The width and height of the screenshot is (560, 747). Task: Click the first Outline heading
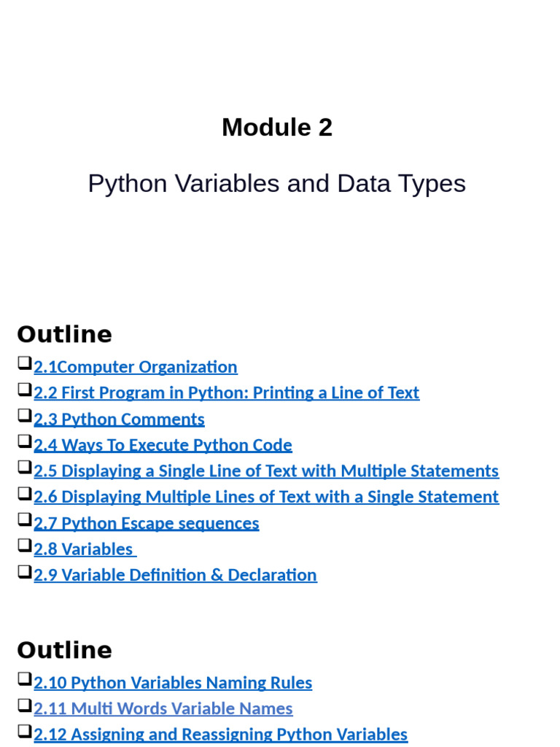click(x=64, y=335)
